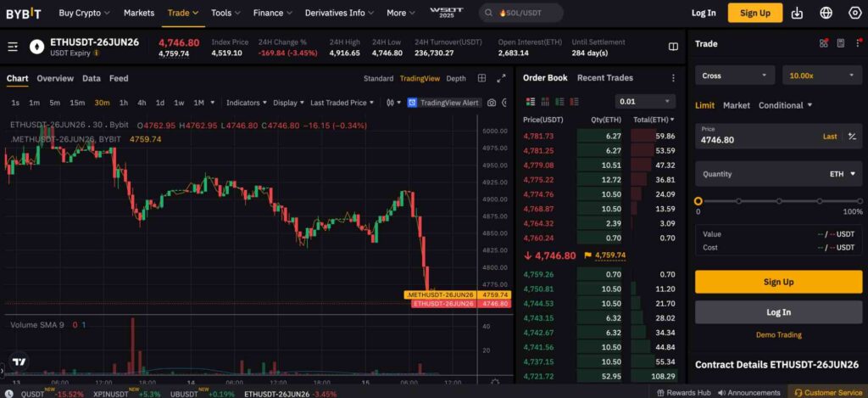
Task: Set chart interval to 1s
Action: [15, 103]
